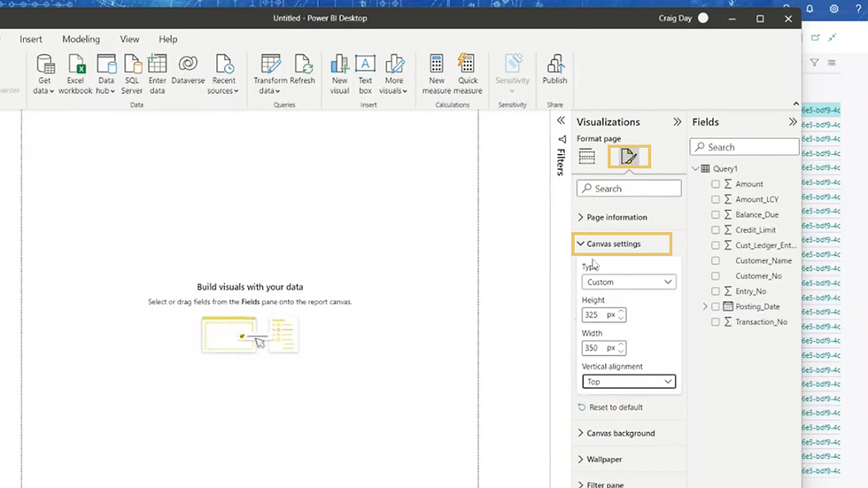This screenshot has width=868, height=488.
Task: Collapse the Query1 table
Action: point(695,168)
